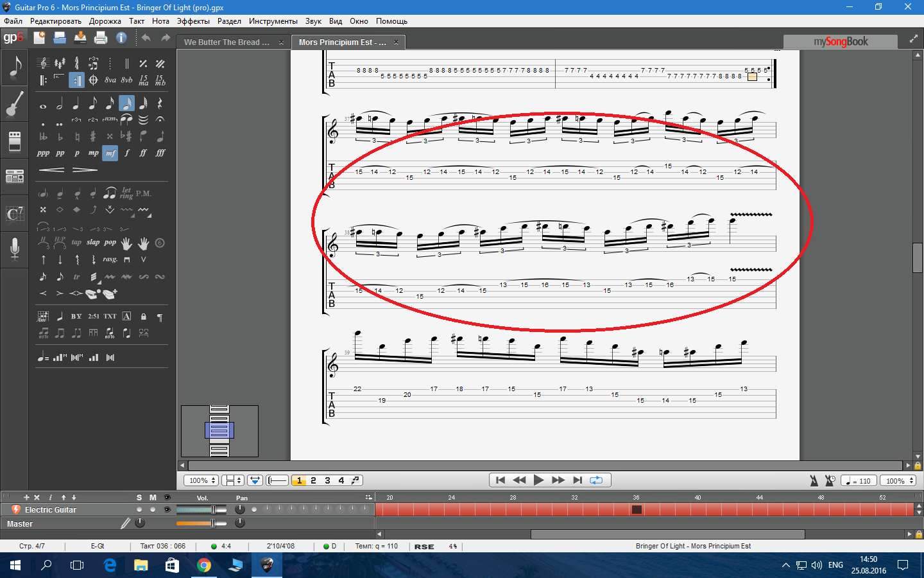This screenshot has height=578, width=924.
Task: Open the Файл menu
Action: click(13, 21)
